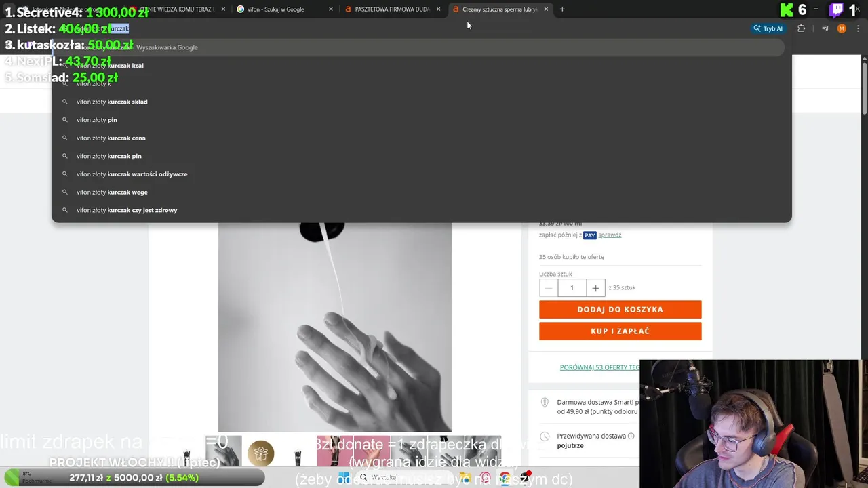The height and width of the screenshot is (488, 868).
Task: Click the 'sprawdź' pay-later link
Action: (x=610, y=235)
